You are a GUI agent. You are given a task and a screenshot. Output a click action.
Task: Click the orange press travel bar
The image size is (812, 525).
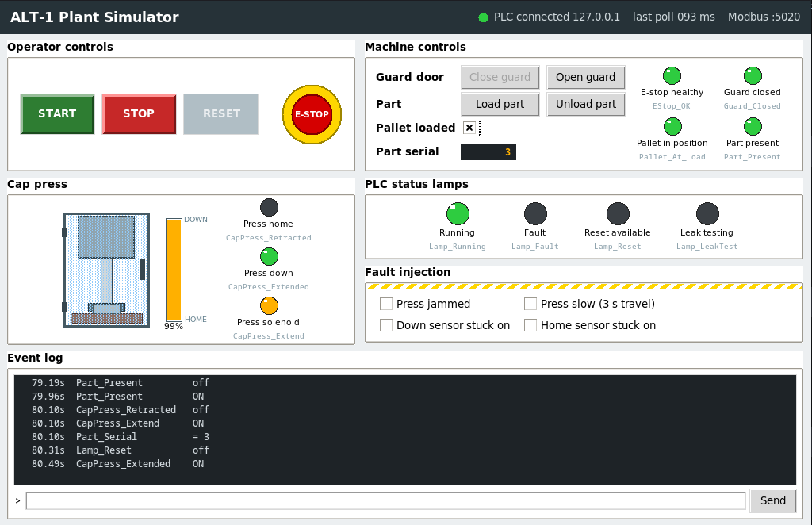point(174,270)
